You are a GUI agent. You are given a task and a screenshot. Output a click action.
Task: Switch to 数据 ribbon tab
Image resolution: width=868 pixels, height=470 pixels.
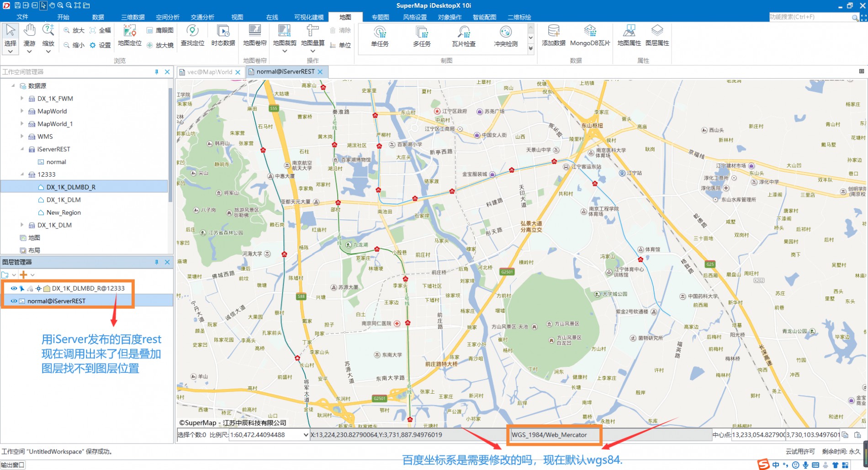coord(98,17)
